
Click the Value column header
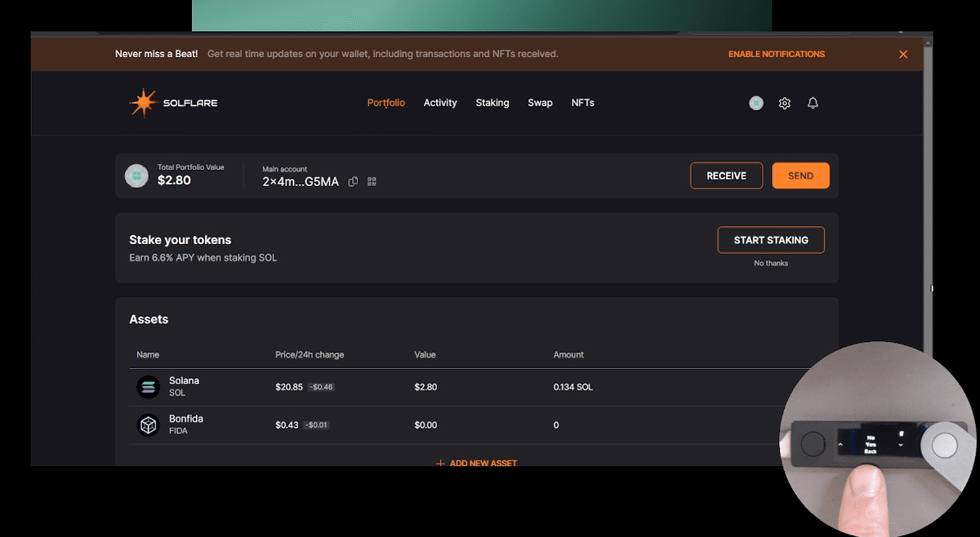pyautogui.click(x=425, y=355)
